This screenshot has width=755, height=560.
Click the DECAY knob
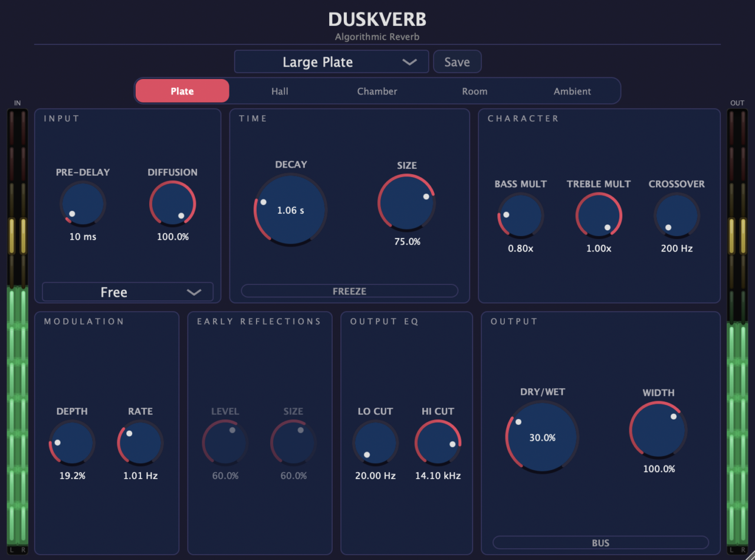point(290,209)
